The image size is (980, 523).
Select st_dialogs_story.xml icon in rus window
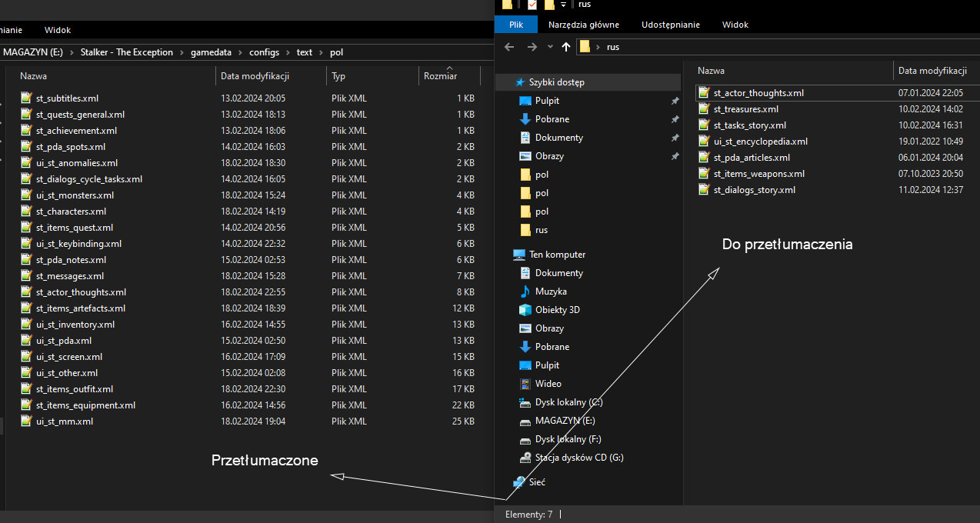coord(704,189)
